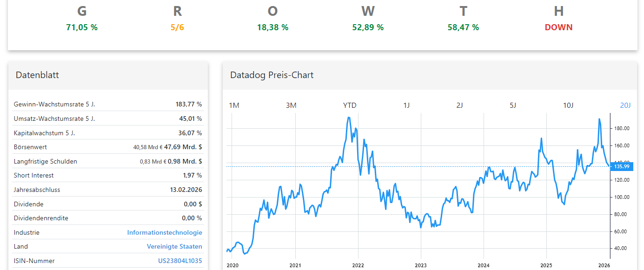Select the 20J chart range

(x=625, y=105)
